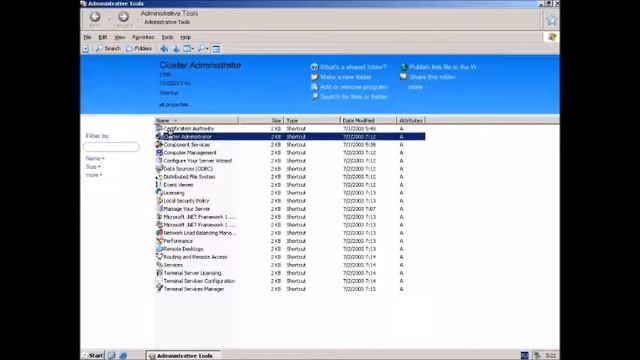Screen dimensions: 640x360
Task: Toggle the Folders toolbar button
Action: (x=139, y=49)
